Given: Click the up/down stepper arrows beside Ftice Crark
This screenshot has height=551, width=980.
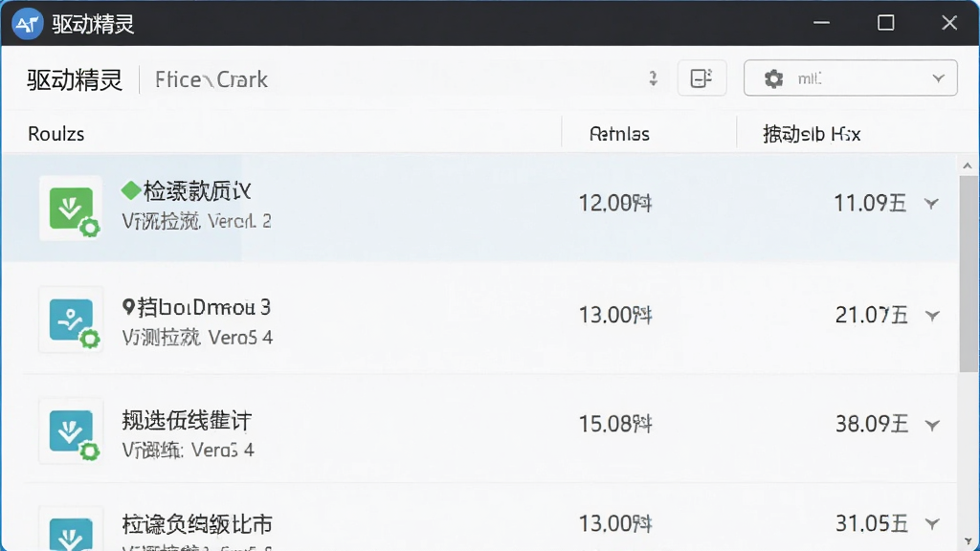Looking at the screenshot, I should click(653, 78).
